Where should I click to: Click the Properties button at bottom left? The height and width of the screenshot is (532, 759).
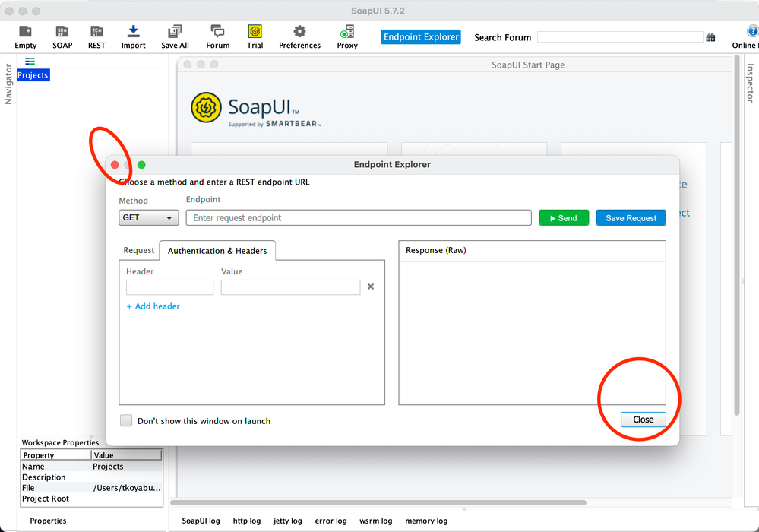tap(48, 521)
